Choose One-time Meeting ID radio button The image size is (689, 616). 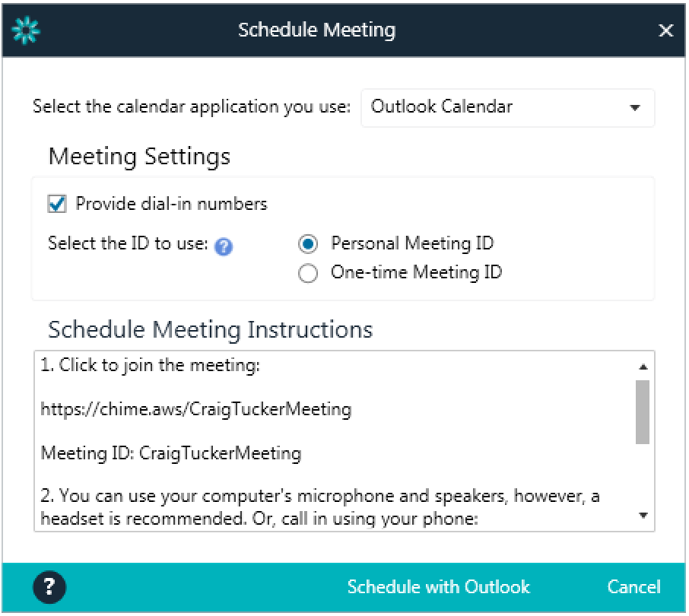[308, 273]
